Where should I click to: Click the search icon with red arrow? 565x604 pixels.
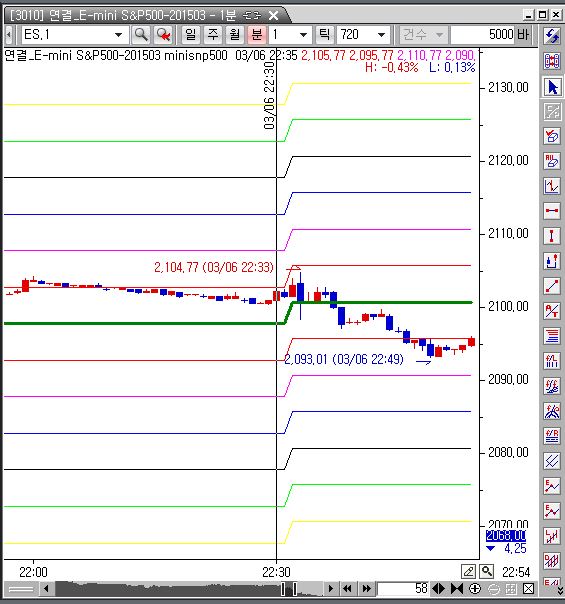tap(163, 35)
